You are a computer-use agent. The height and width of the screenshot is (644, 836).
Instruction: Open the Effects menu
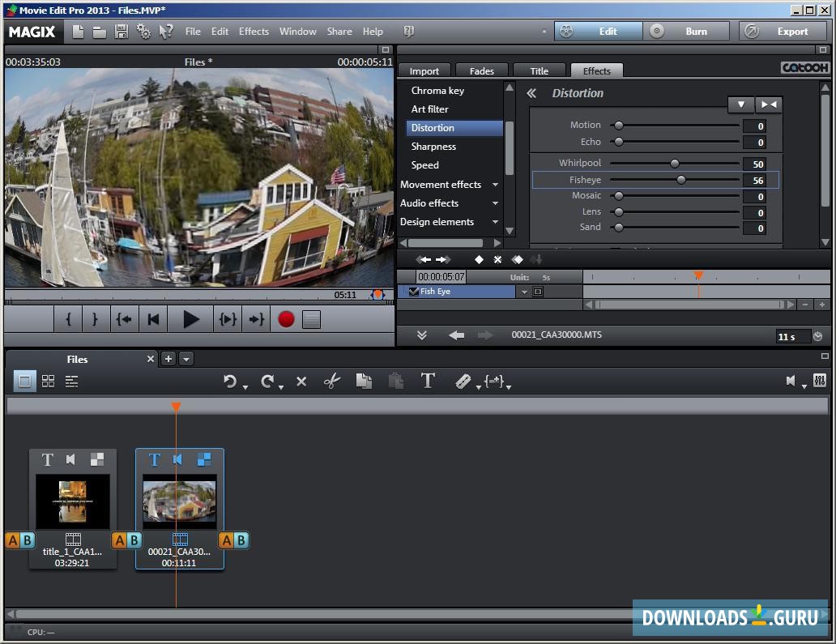tap(254, 32)
